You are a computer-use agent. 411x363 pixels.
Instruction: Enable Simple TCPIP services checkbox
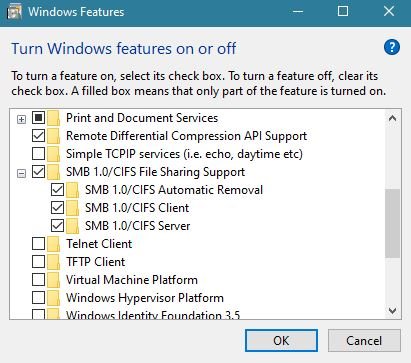pyautogui.click(x=38, y=154)
